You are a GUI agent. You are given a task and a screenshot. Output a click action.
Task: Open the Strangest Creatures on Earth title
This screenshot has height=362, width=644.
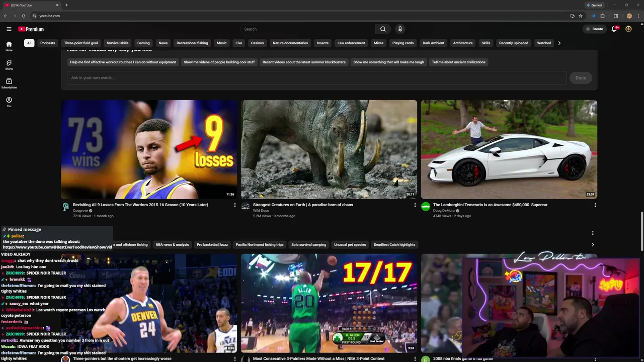[303, 205]
